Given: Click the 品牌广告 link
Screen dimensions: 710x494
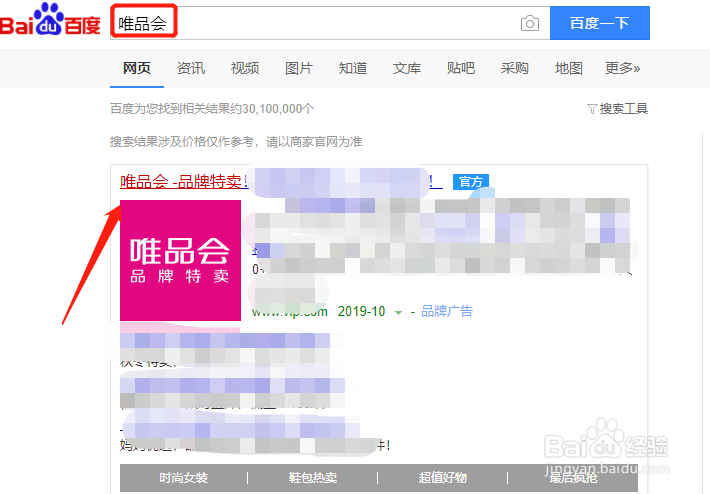Looking at the screenshot, I should (x=446, y=311).
